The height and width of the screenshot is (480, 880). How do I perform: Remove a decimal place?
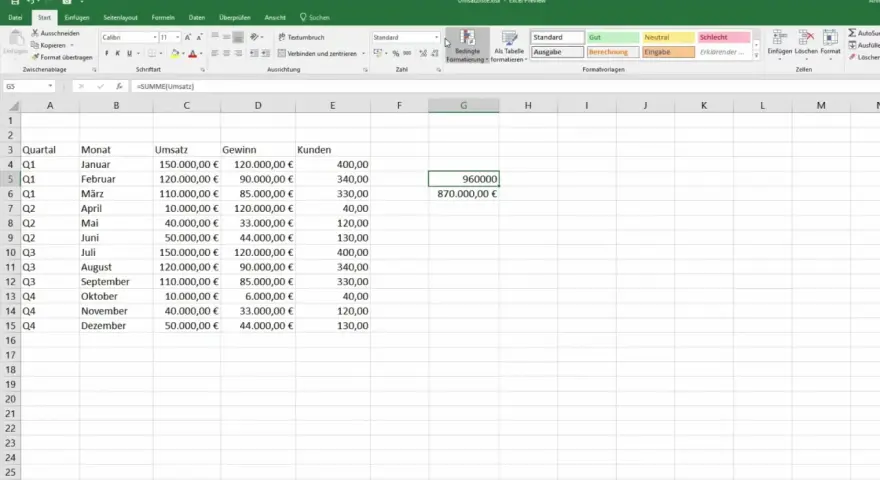[x=435, y=53]
